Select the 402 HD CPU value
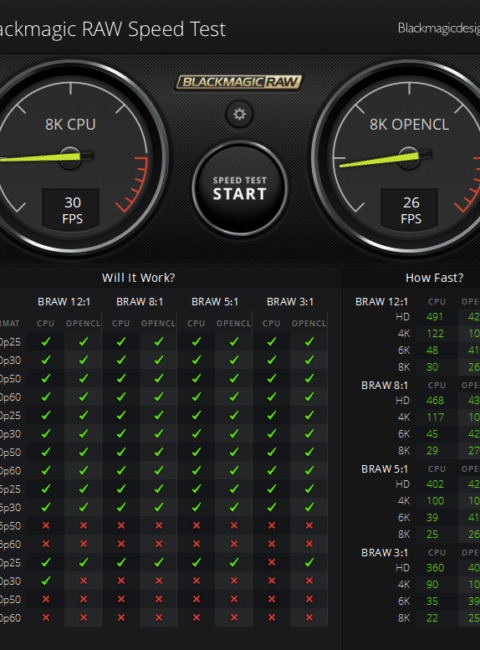 click(x=435, y=484)
